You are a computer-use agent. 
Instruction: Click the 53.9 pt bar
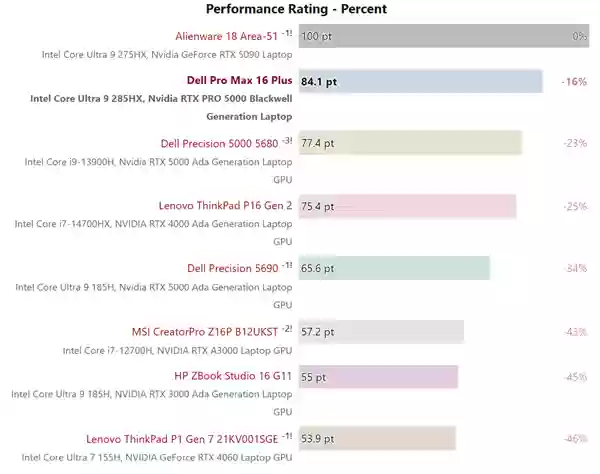pyautogui.click(x=377, y=438)
